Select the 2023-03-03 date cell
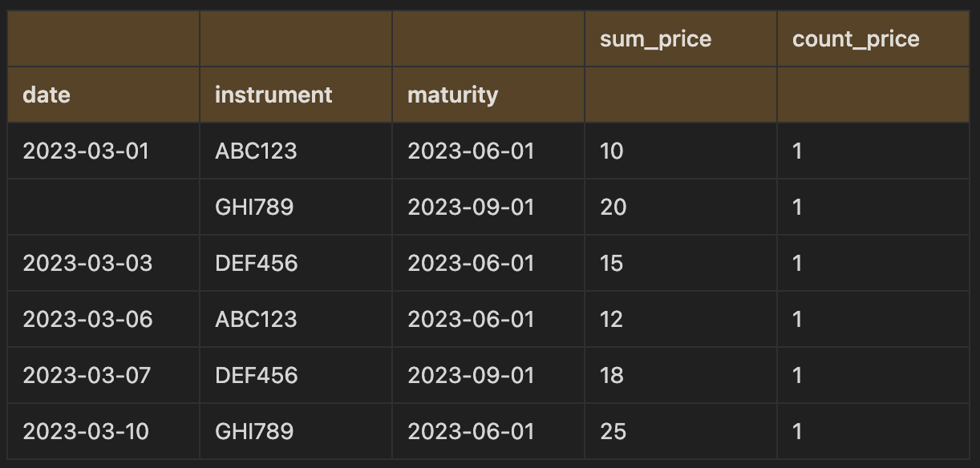Viewport: 980px width, 468px height. 103,263
